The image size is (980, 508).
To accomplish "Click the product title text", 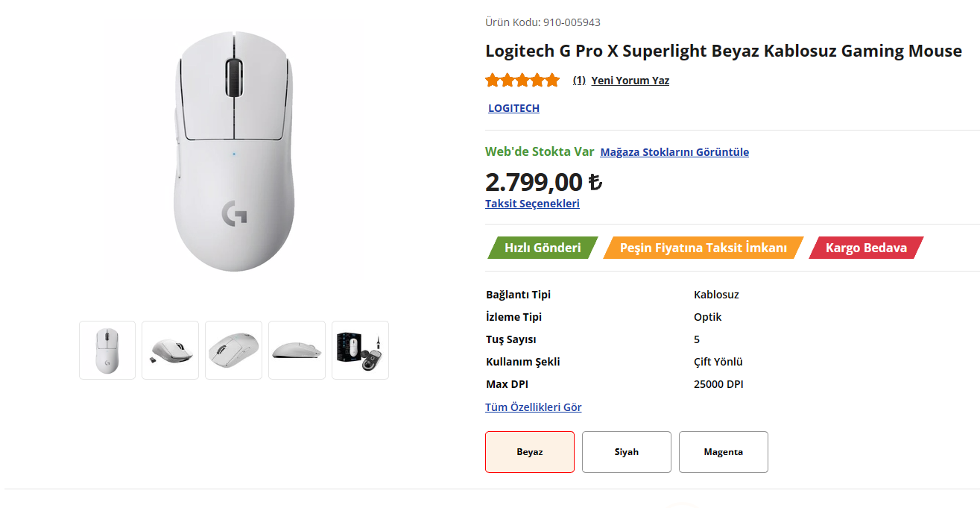I will tap(723, 51).
